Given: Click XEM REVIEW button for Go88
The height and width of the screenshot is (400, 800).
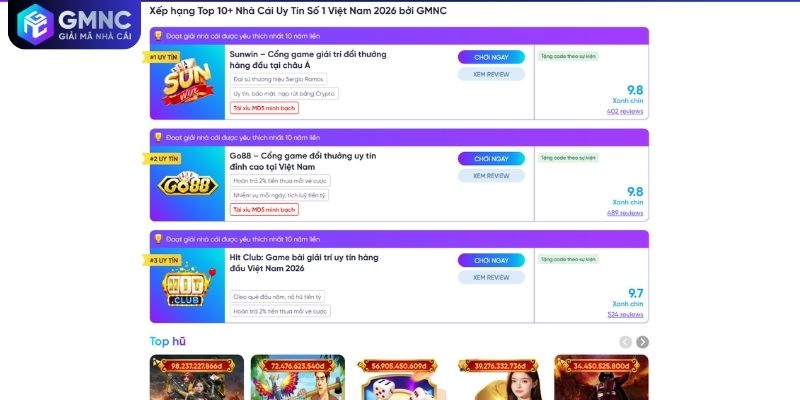Looking at the screenshot, I should pos(491,176).
